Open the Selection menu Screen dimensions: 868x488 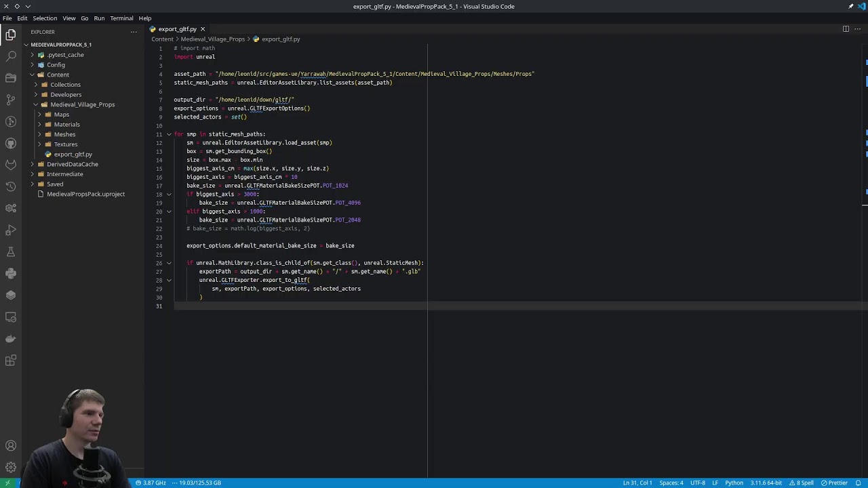[x=45, y=18]
